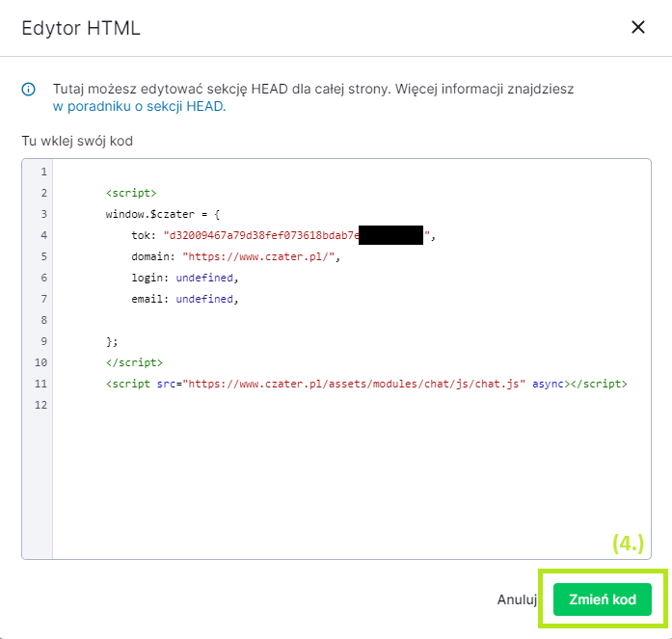This screenshot has width=672, height=639.
Task: Click 'undefined' on the login line
Action: [204, 278]
